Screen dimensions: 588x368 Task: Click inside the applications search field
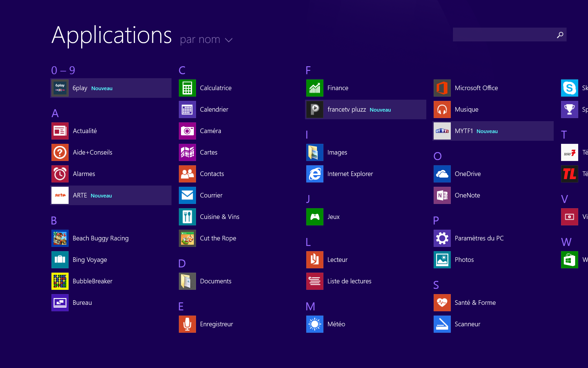(x=510, y=35)
